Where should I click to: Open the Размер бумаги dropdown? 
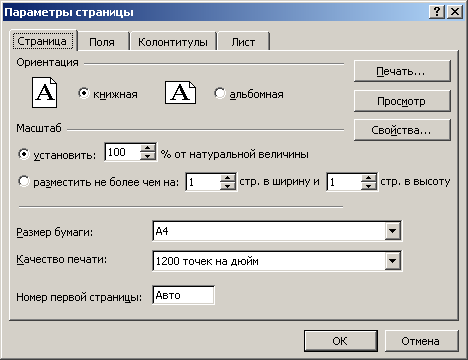(392, 231)
